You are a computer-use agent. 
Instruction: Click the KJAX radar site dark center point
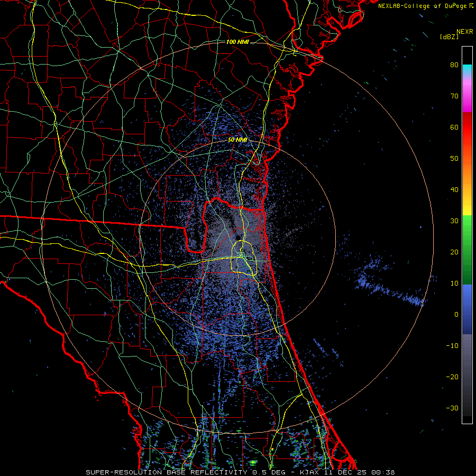[x=237, y=237]
